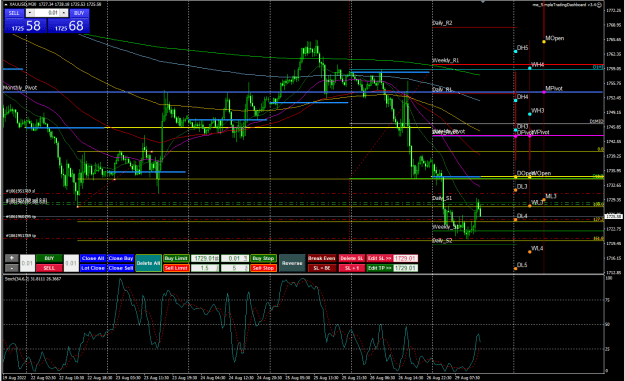Click the green BUY dashboard button
Image resolution: width=625 pixels, height=381 pixels.
coord(49,258)
